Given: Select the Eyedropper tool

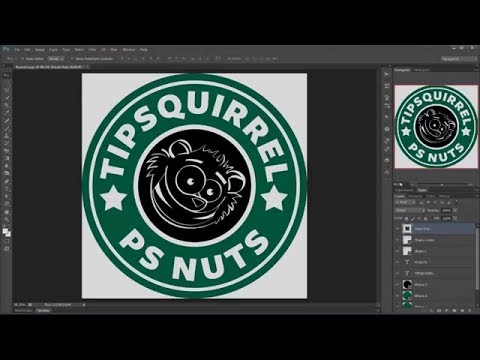Looking at the screenshot, I should [x=6, y=112].
